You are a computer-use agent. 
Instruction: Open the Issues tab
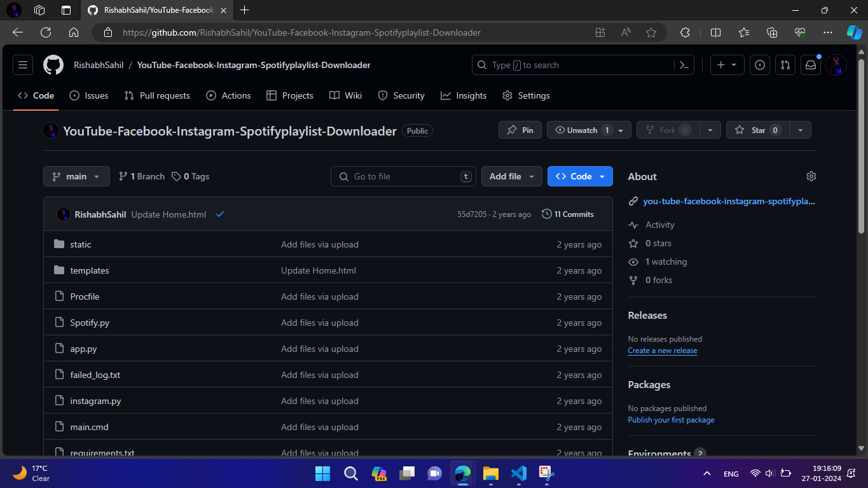89,95
